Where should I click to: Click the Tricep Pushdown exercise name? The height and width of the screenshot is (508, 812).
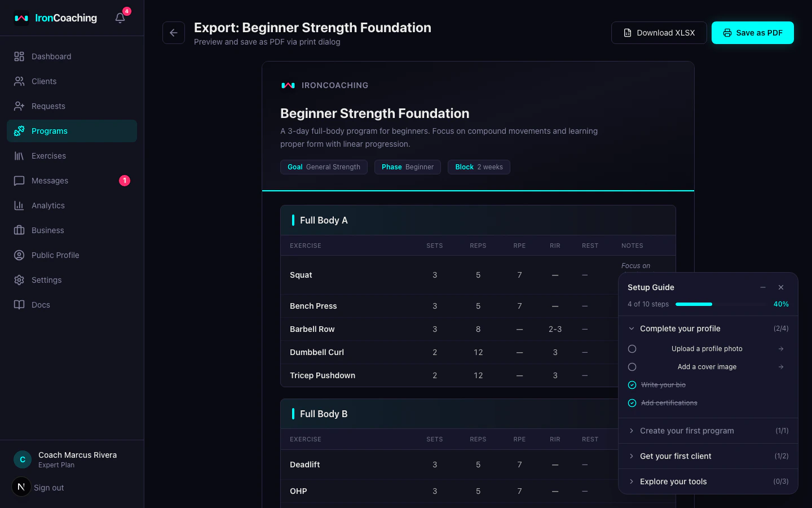[322, 375]
